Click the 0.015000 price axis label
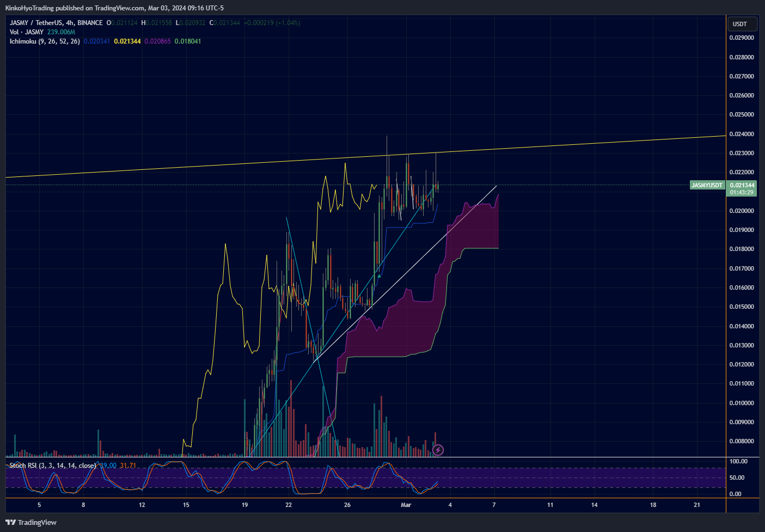This screenshot has width=765, height=532. pyautogui.click(x=742, y=307)
